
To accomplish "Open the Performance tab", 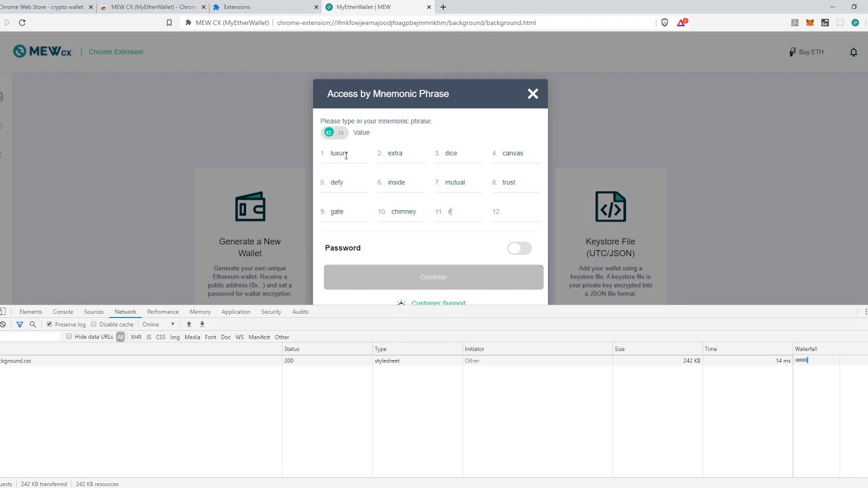I will [163, 312].
